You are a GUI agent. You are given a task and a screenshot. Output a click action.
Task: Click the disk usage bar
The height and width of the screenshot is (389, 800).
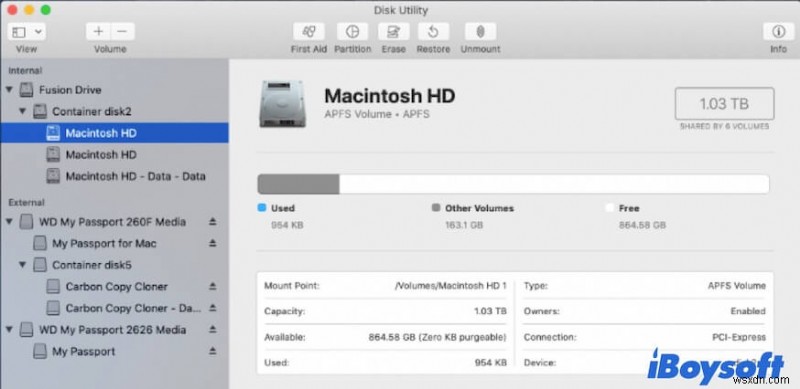(513, 184)
